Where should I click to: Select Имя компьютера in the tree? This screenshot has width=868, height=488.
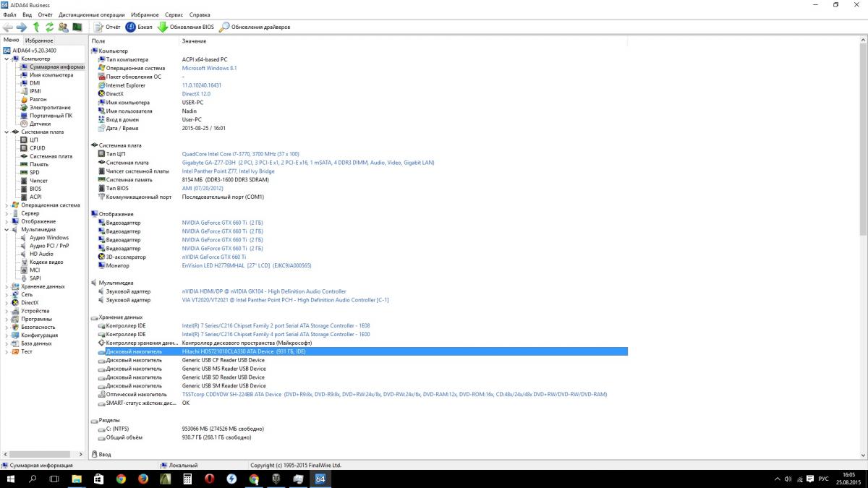51,75
